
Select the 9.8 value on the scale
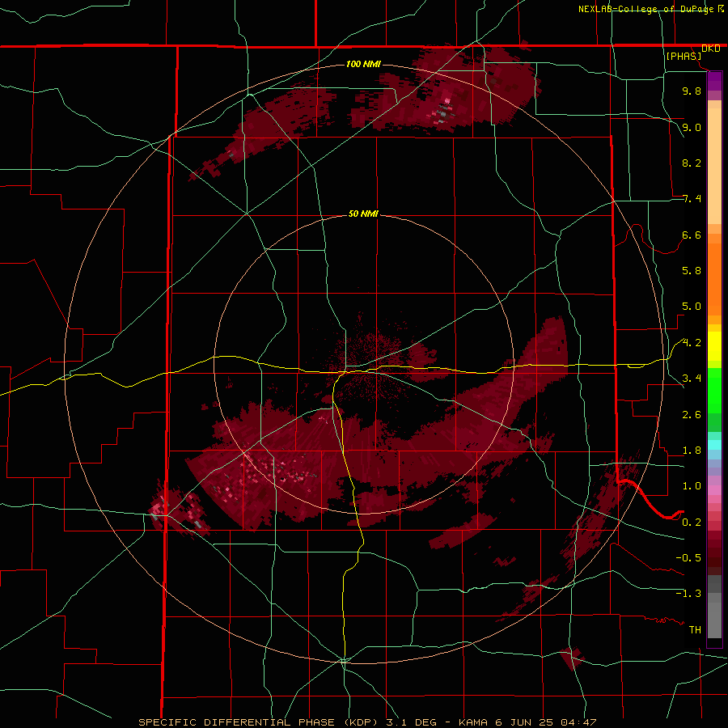pos(692,91)
